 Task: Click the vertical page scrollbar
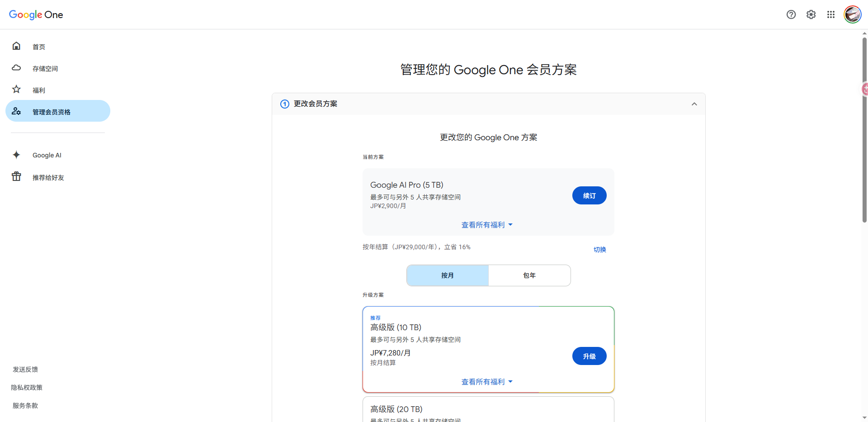coord(864,130)
